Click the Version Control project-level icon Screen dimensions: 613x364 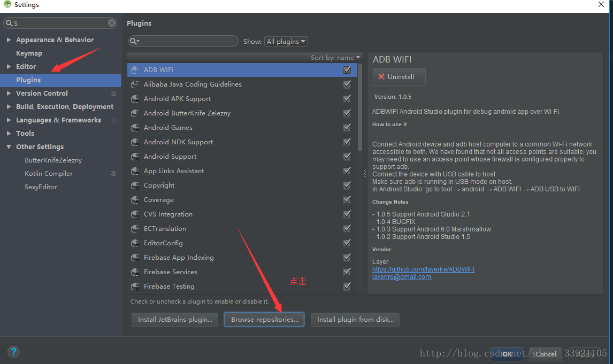click(x=113, y=94)
